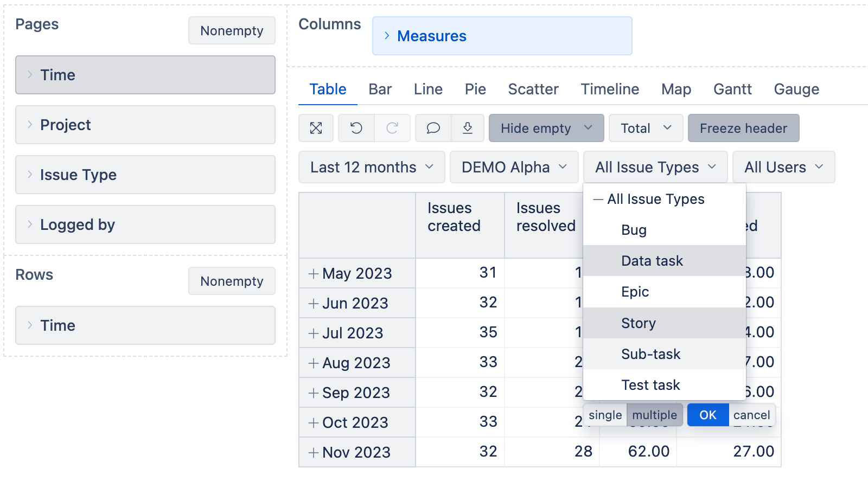Screen dimensions: 868x488
Task: Open the All Users filter dropdown
Action: tap(783, 167)
